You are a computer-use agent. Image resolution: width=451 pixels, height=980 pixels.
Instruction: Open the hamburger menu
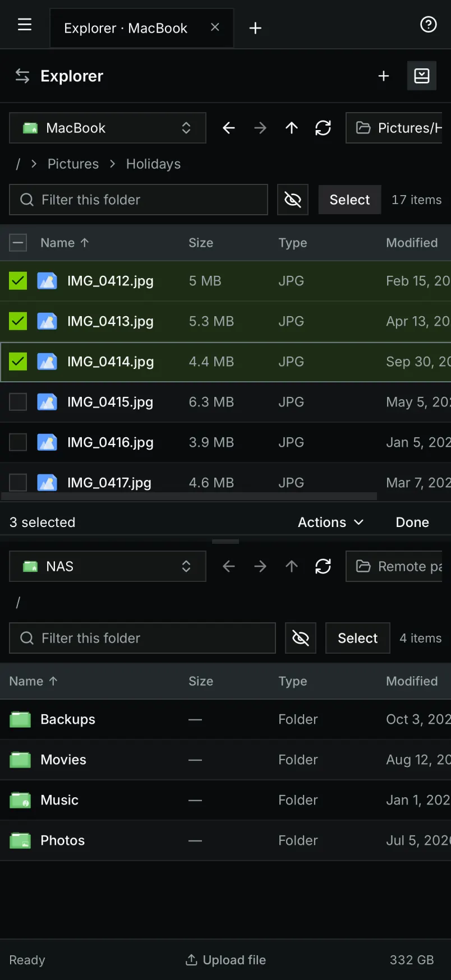(x=25, y=25)
